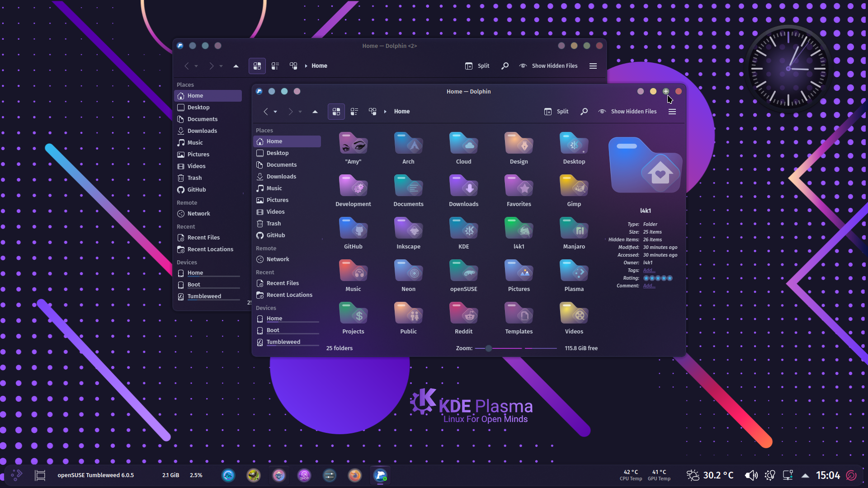Select Downloads place in front Dolphin sidebar
The width and height of the screenshot is (868, 488).
point(287,177)
